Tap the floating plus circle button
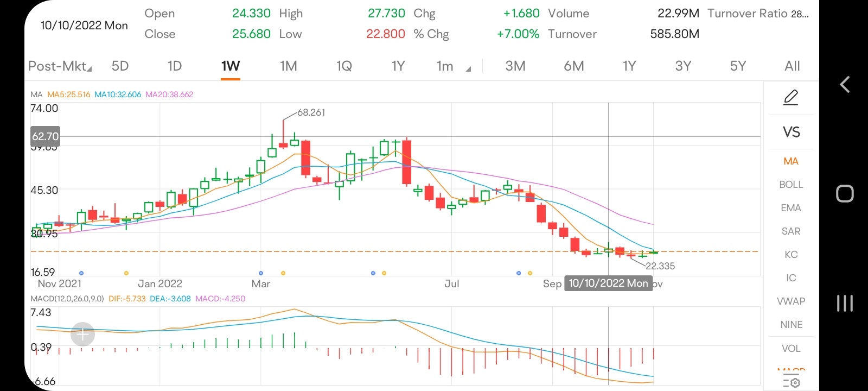 click(x=82, y=335)
